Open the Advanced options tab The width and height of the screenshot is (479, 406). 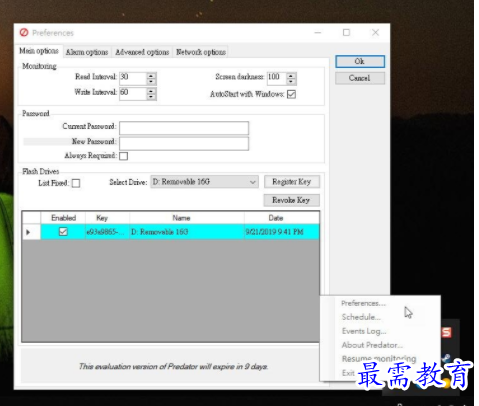(x=142, y=52)
